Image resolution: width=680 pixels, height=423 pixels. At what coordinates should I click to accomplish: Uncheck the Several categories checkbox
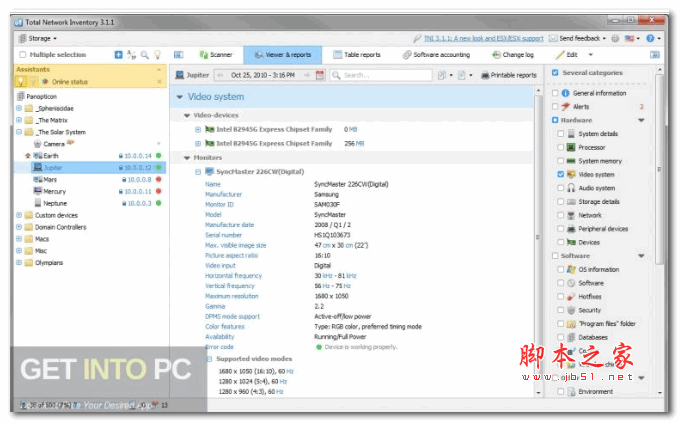point(555,73)
